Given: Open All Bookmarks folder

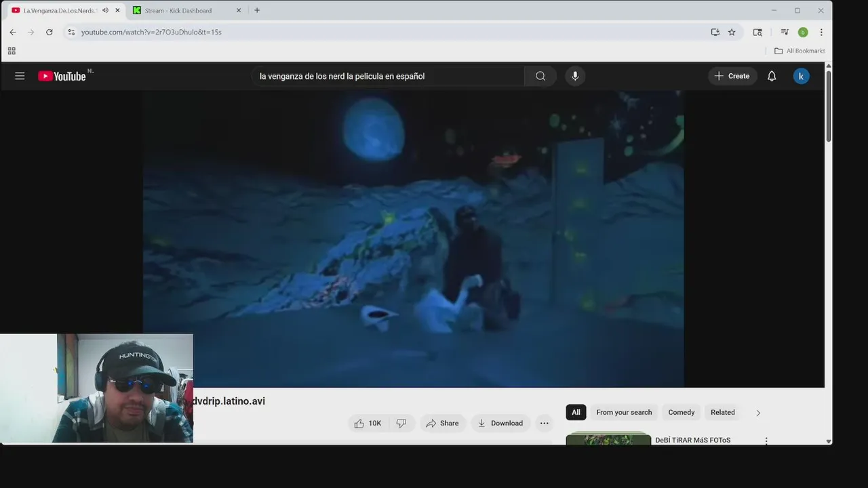Looking at the screenshot, I should click(800, 51).
